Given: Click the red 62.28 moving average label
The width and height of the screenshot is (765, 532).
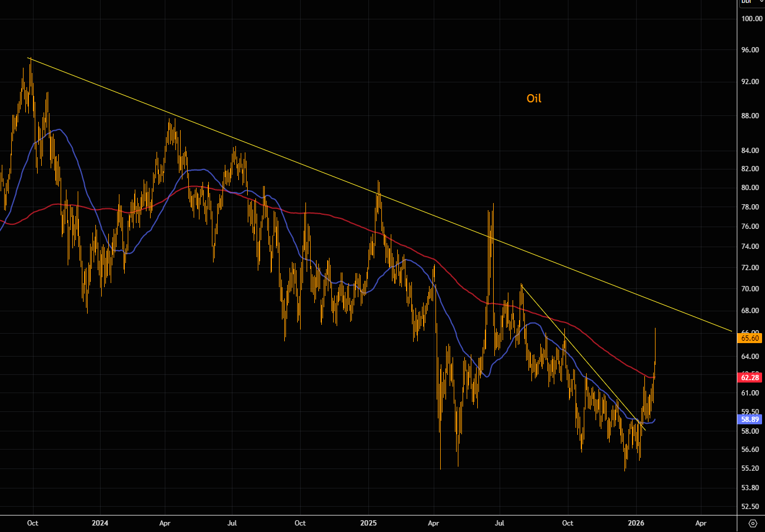Looking at the screenshot, I should [x=750, y=377].
